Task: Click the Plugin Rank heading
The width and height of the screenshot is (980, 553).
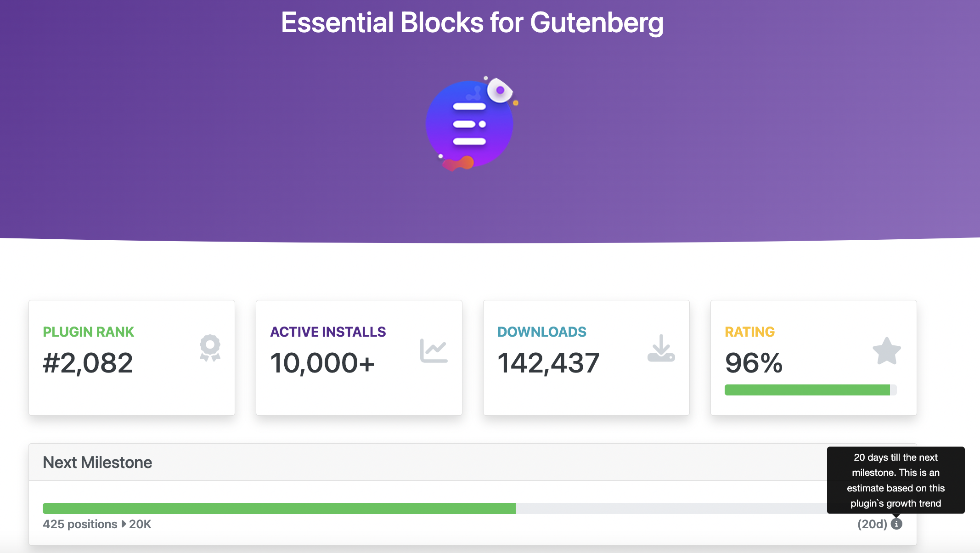Action: 88,332
